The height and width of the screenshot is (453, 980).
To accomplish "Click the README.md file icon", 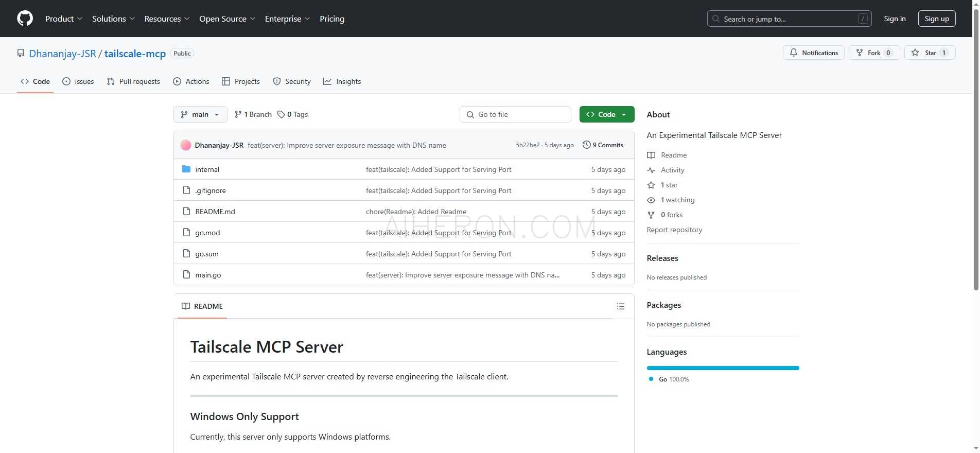I will tap(186, 211).
